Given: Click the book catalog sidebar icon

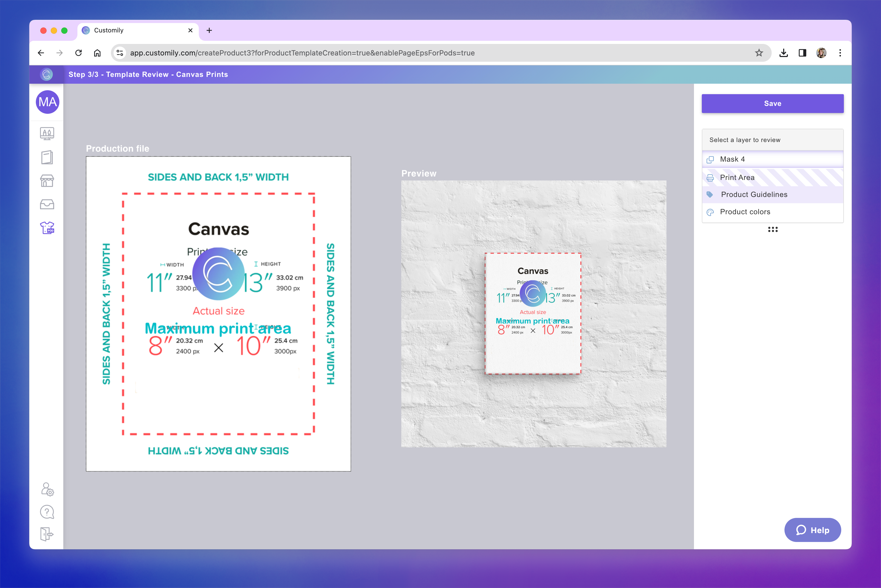Looking at the screenshot, I should (47, 157).
